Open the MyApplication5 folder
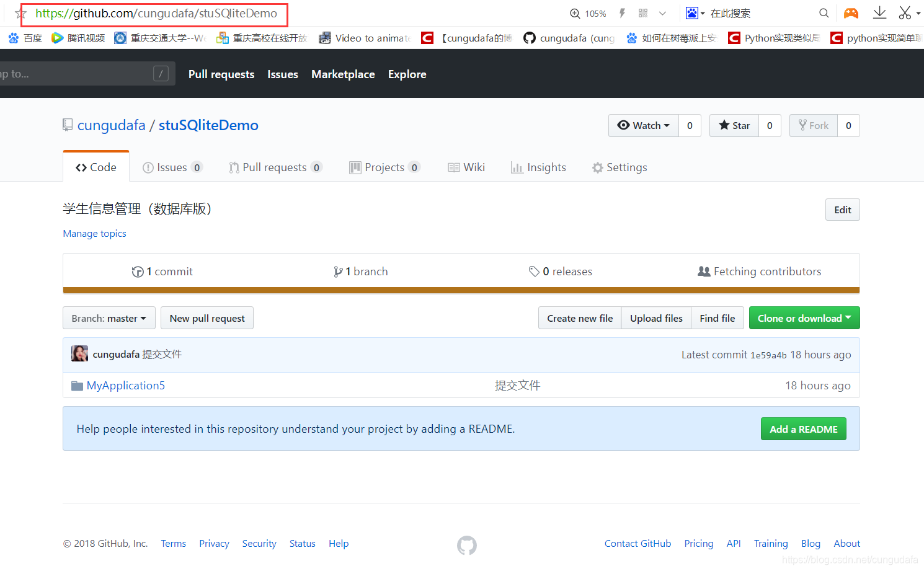This screenshot has width=924, height=571. (x=126, y=386)
